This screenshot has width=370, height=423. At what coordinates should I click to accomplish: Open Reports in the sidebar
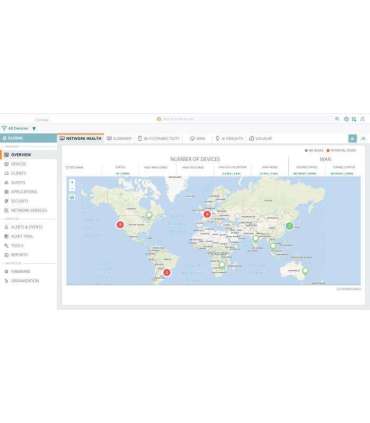tap(19, 255)
